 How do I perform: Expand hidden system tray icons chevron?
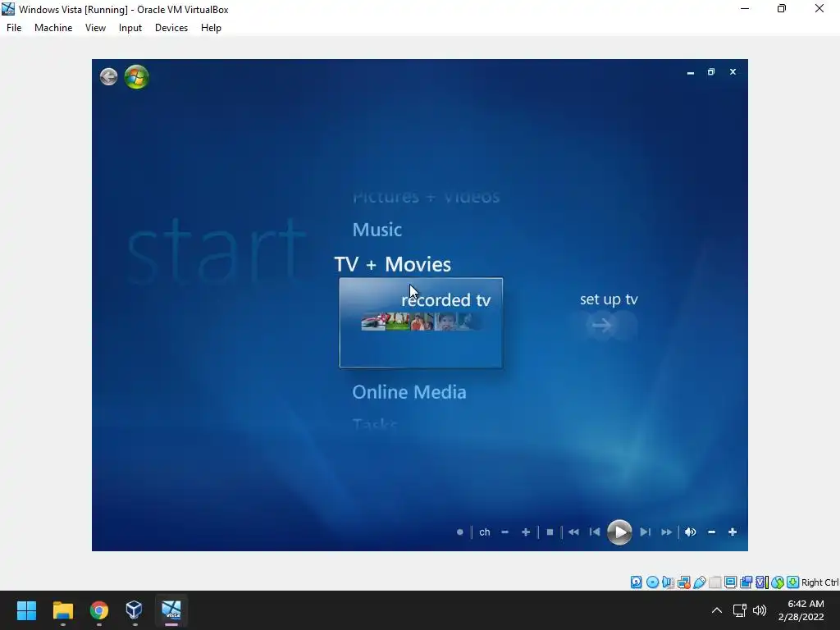717,610
